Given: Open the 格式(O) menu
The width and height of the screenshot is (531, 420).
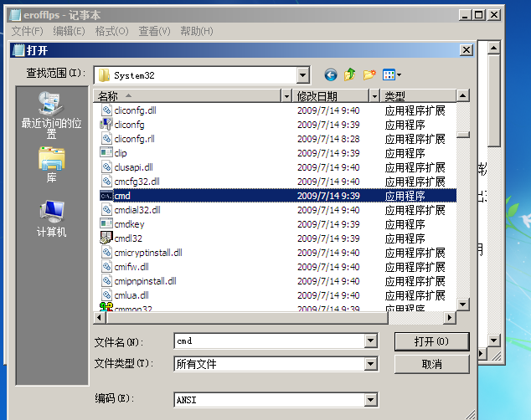Looking at the screenshot, I should pos(111,31).
